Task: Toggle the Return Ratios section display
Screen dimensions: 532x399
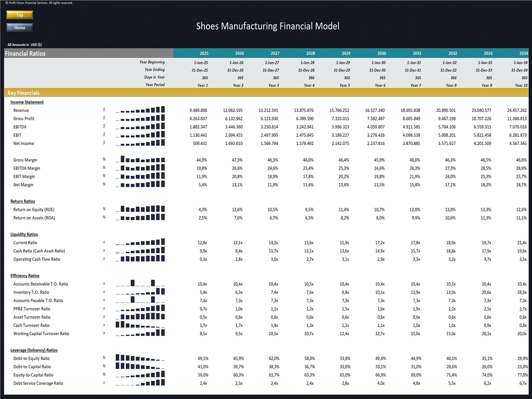Action: pos(22,201)
